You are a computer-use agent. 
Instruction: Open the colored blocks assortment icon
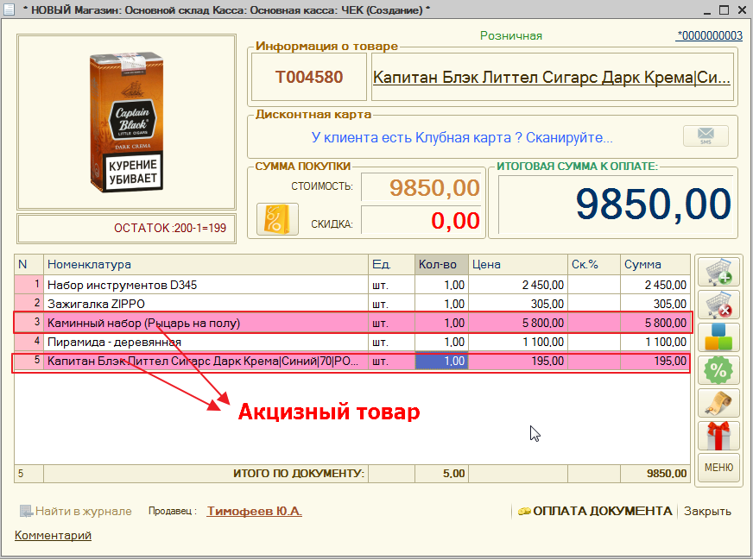(x=718, y=337)
